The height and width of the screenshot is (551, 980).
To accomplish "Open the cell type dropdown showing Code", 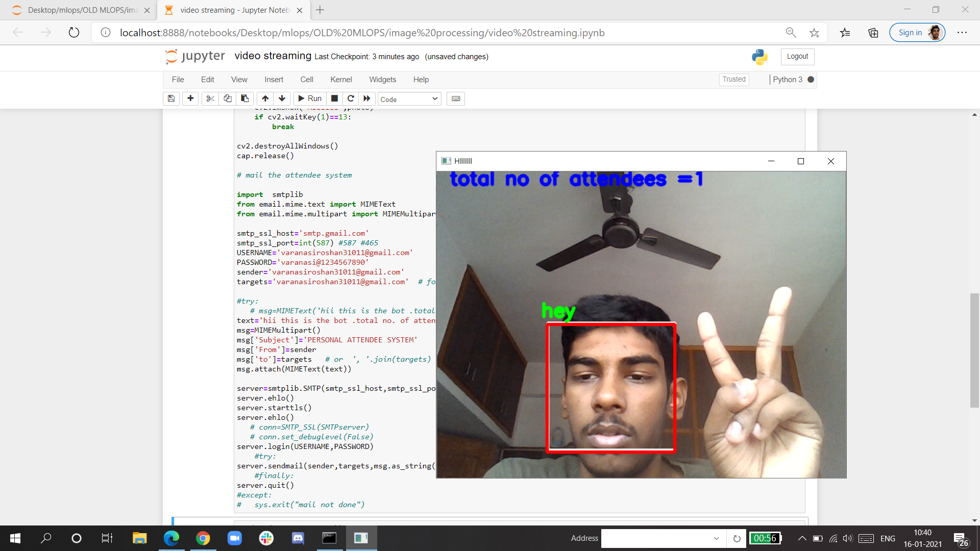I will coord(408,98).
